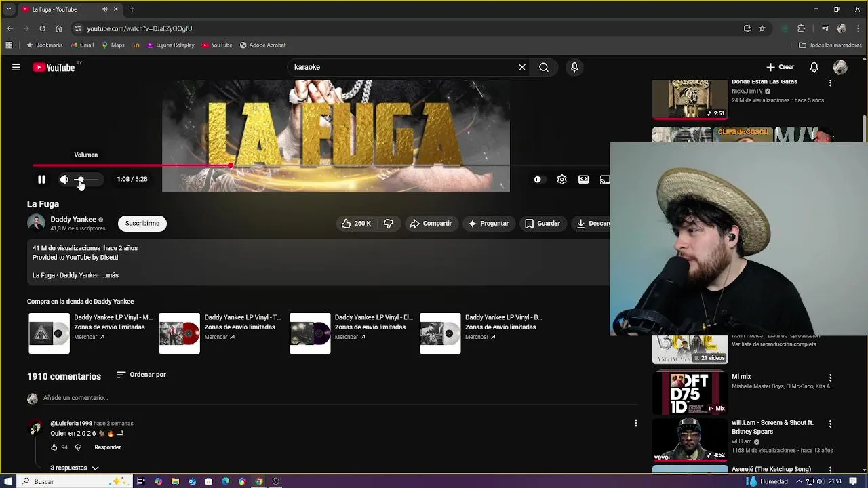The height and width of the screenshot is (488, 868).
Task: Share the video via Compartir
Action: (431, 223)
